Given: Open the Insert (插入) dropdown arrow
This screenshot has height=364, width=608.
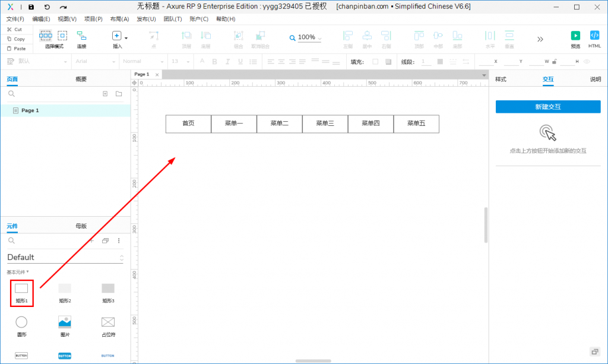Looking at the screenshot, I should click(126, 37).
